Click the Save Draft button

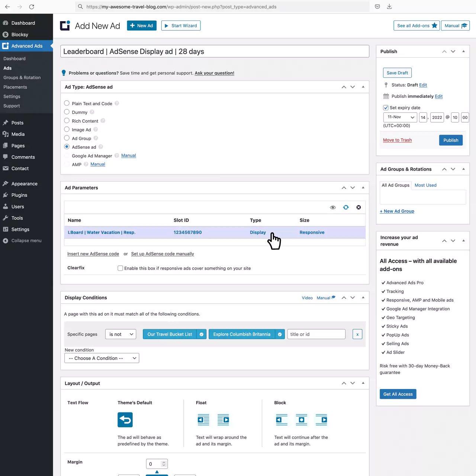pyautogui.click(x=397, y=73)
